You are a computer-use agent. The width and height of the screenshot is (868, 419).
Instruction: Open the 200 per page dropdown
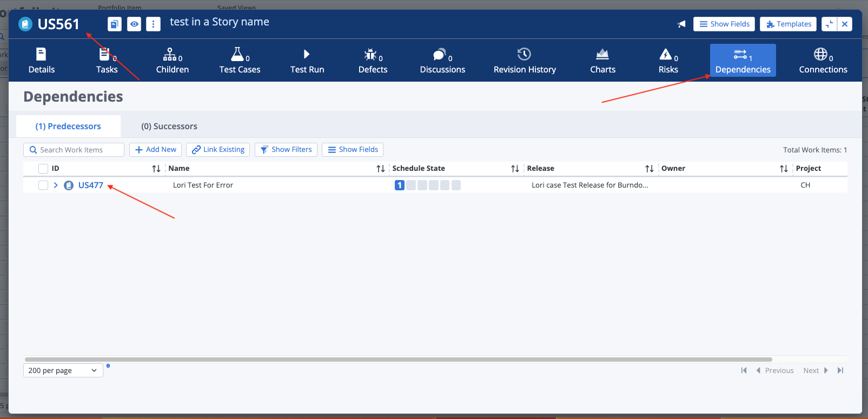coord(63,370)
